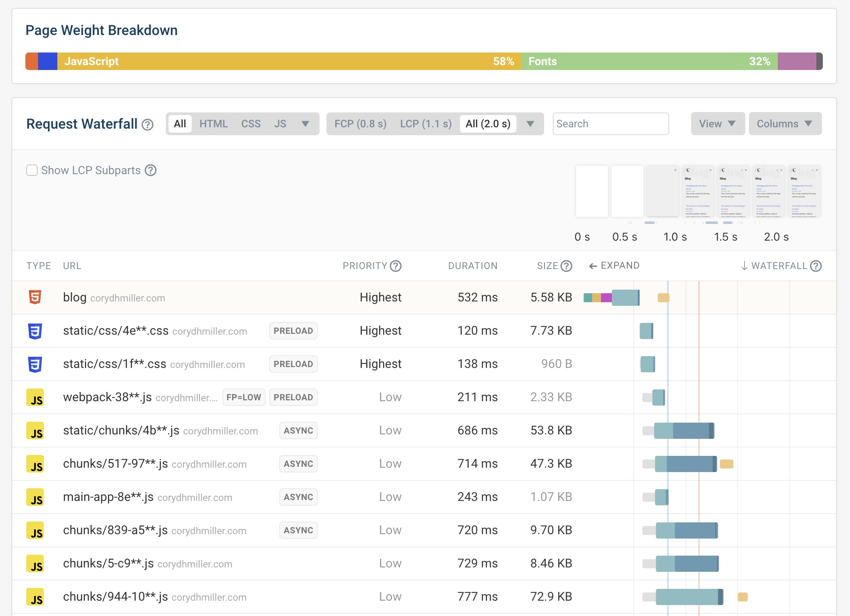Click Priority column help icon
Screen dimensions: 850x616
pyautogui.click(x=396, y=266)
